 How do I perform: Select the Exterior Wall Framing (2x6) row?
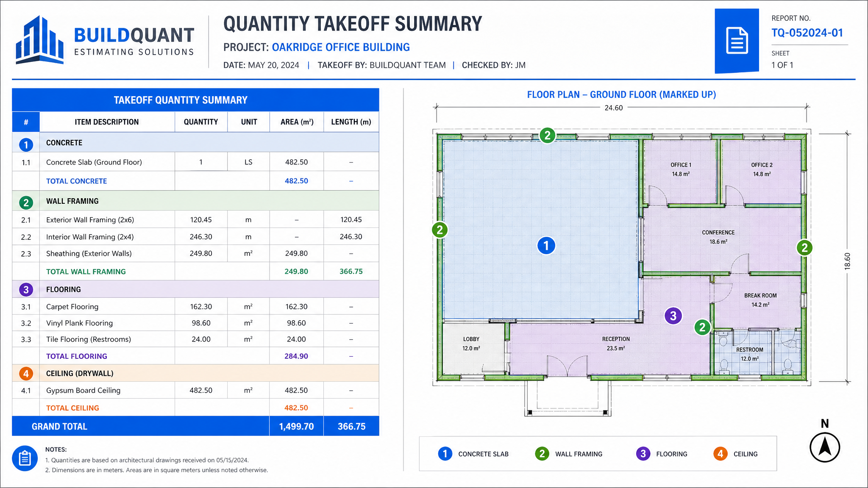pos(195,219)
